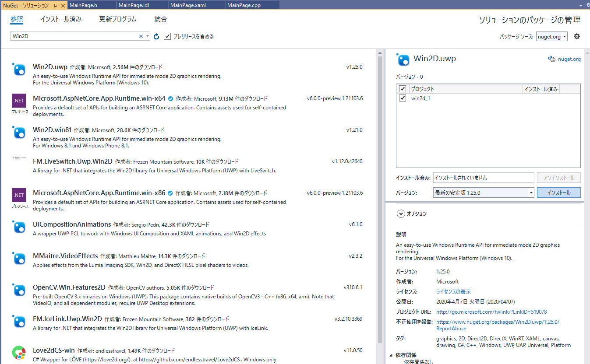Click the globe icon beside nuget.org link

pos(552,59)
